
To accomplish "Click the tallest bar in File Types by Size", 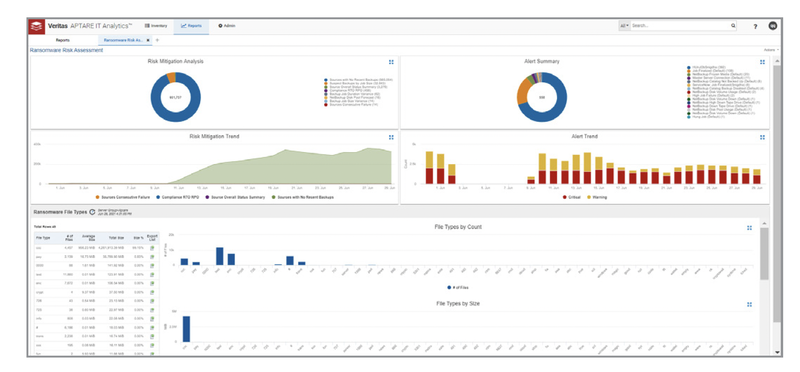I will tap(186, 329).
